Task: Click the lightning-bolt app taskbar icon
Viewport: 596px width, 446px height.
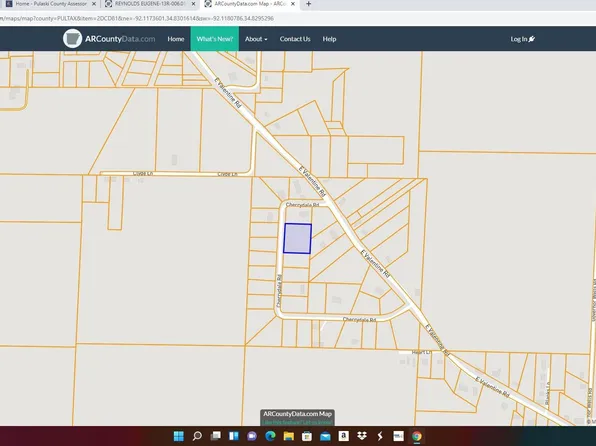Action: click(380, 436)
